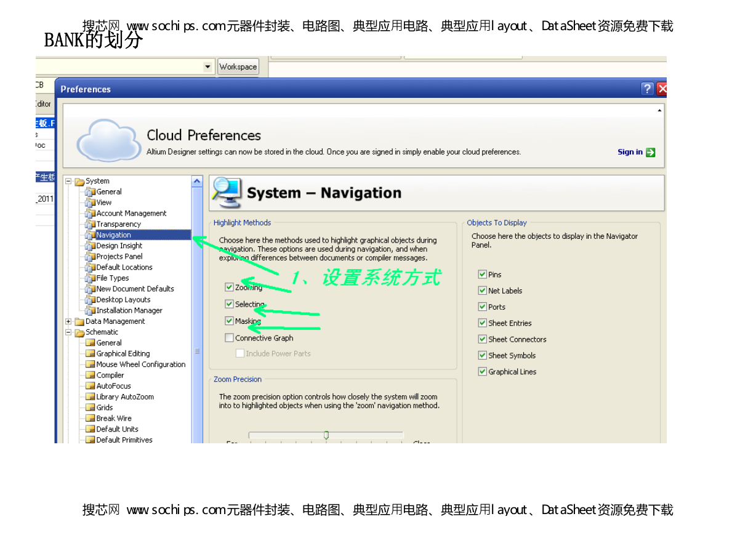Click the icon beside Default Units
The height and width of the screenshot is (535, 756).
[x=90, y=429]
